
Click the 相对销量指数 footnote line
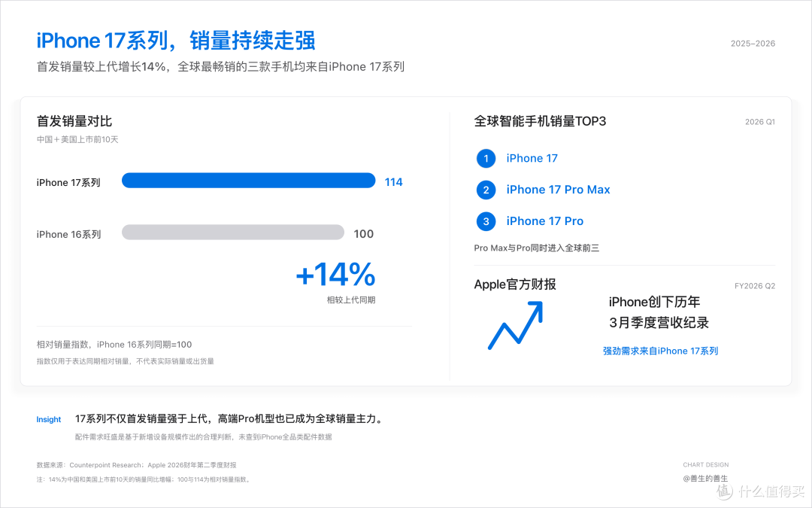pyautogui.click(x=114, y=345)
